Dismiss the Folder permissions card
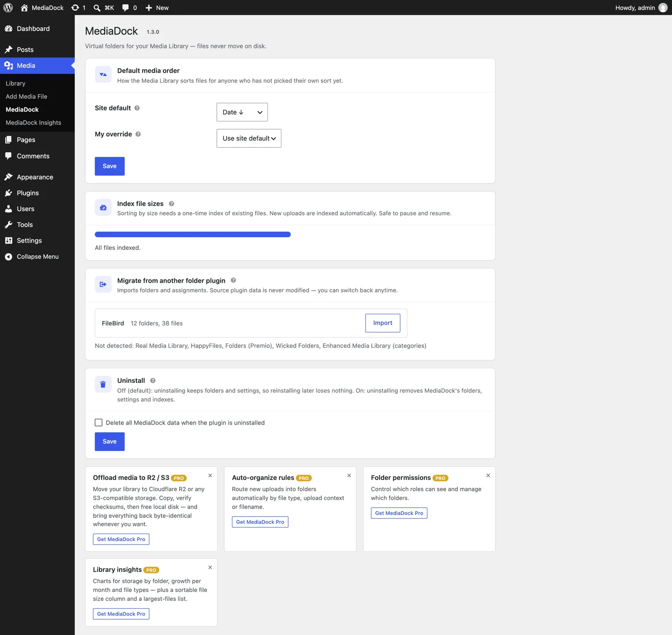The image size is (672, 635). click(488, 475)
